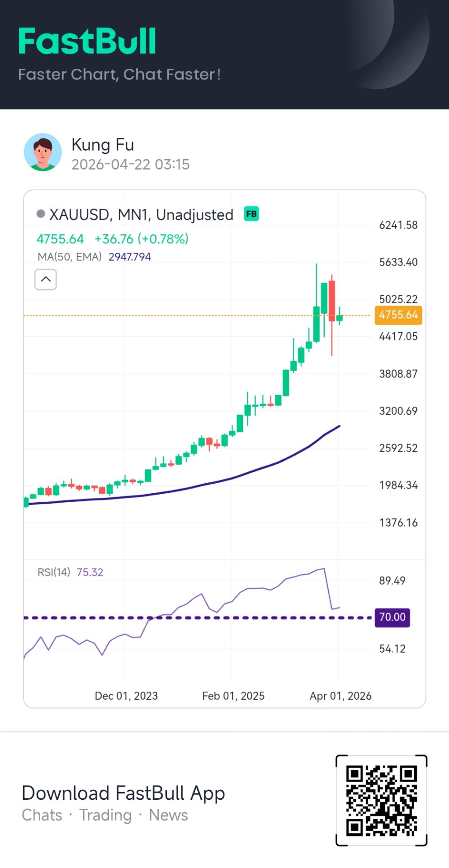Image resolution: width=449 pixels, height=868 pixels.
Task: Click the Dec 01, 2023 axis date
Action: pos(126,696)
